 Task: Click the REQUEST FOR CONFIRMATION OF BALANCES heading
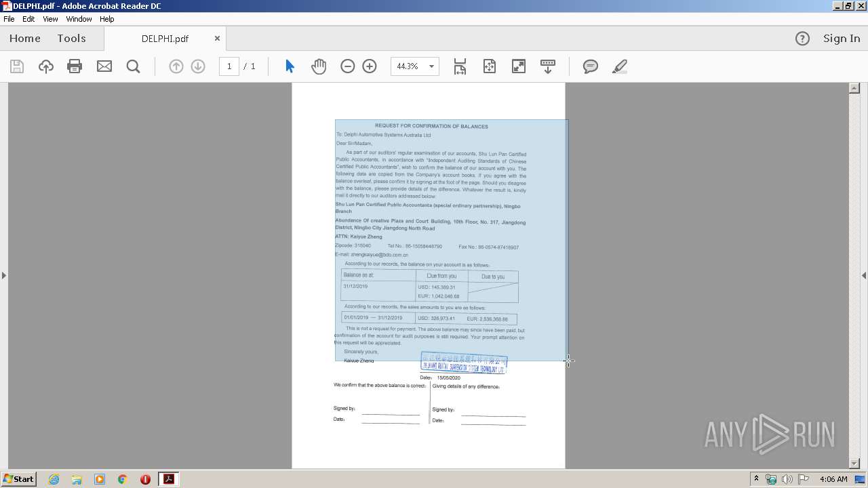point(431,126)
